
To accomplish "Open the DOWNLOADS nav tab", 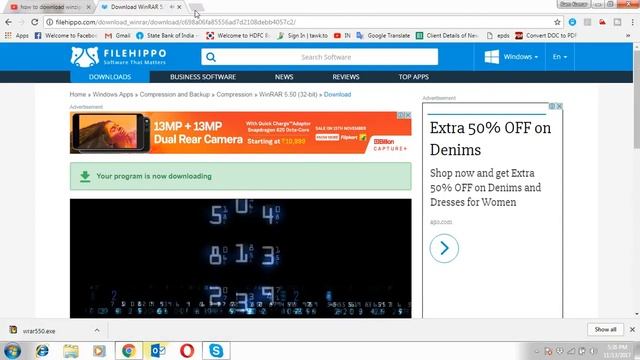I will pos(110,77).
